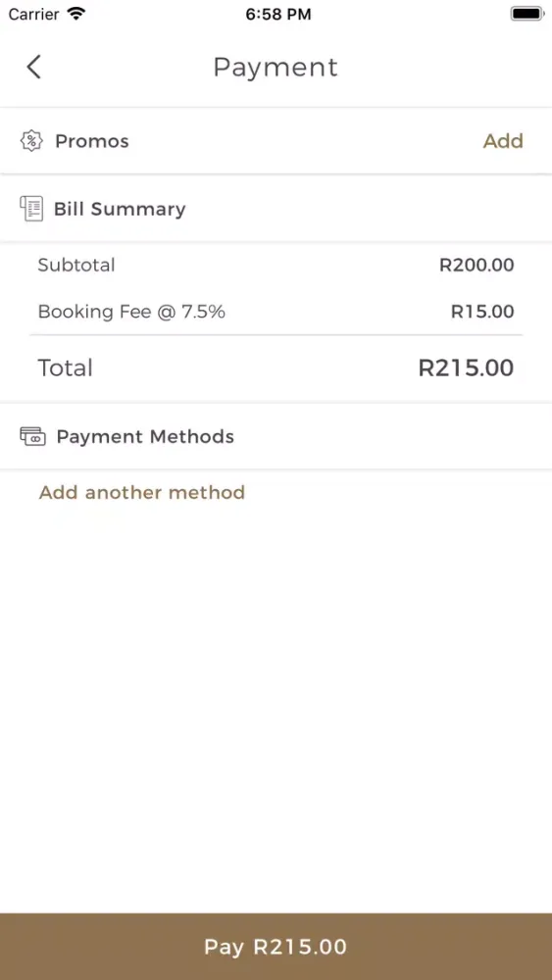Click the Subtotal row
Screen dimensions: 552x980
276,265
